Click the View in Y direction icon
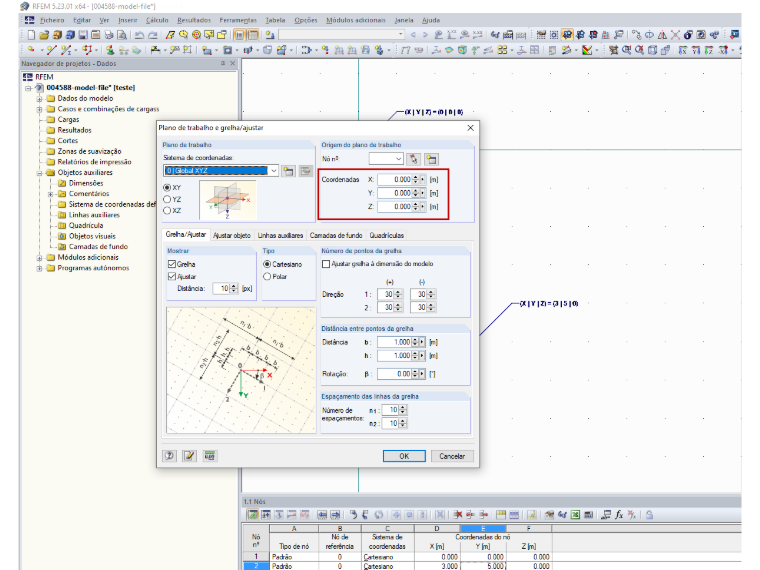This screenshot has width=760, height=570. (x=696, y=50)
